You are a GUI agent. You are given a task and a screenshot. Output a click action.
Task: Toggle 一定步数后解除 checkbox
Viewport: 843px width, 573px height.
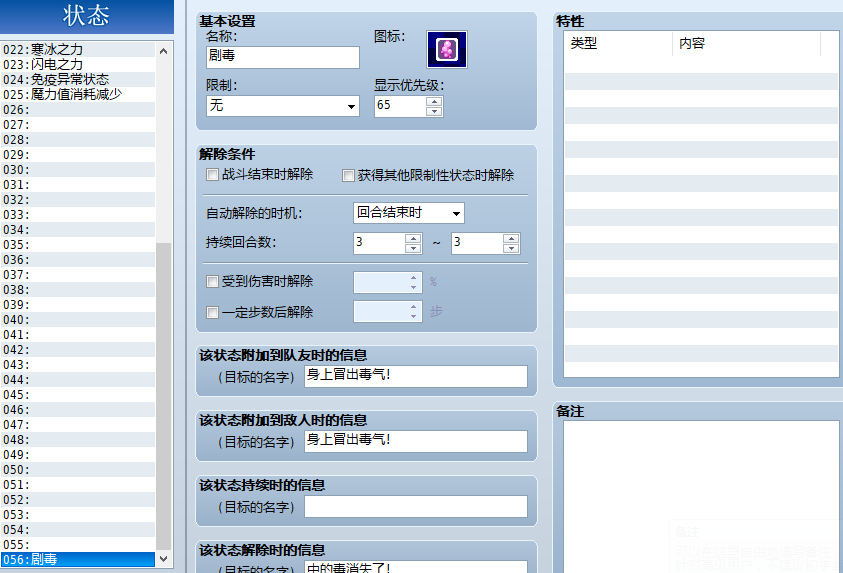[x=212, y=312]
